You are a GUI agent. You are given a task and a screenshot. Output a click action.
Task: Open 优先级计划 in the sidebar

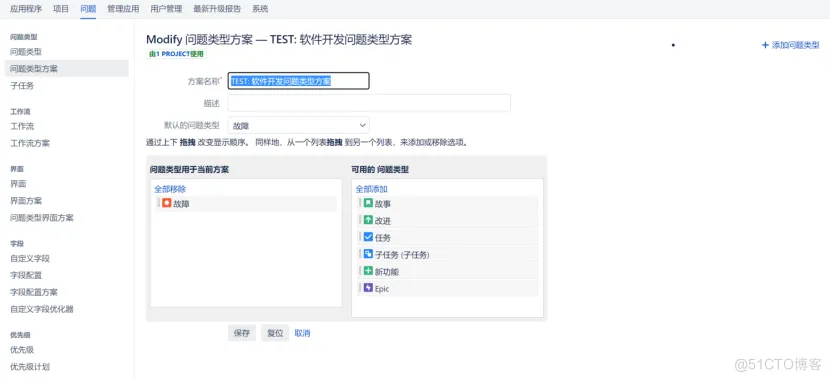[30, 367]
